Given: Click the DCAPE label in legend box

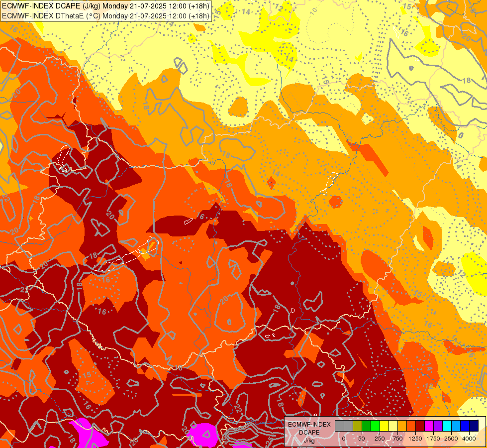Looking at the screenshot, I should click(309, 433).
